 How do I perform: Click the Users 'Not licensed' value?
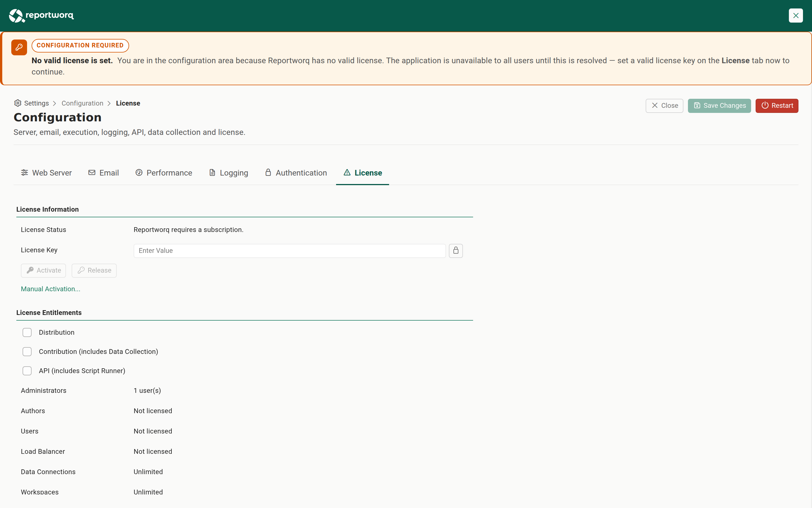153,431
